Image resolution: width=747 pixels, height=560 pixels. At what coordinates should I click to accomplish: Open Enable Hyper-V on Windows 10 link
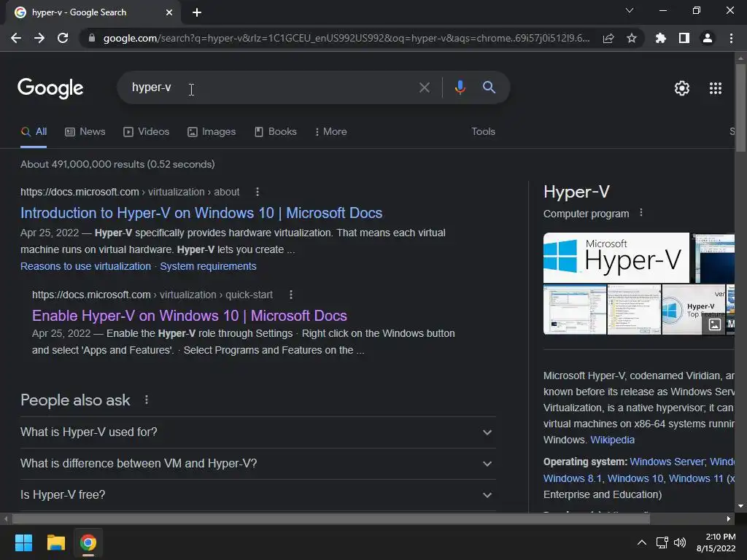pyautogui.click(x=190, y=316)
